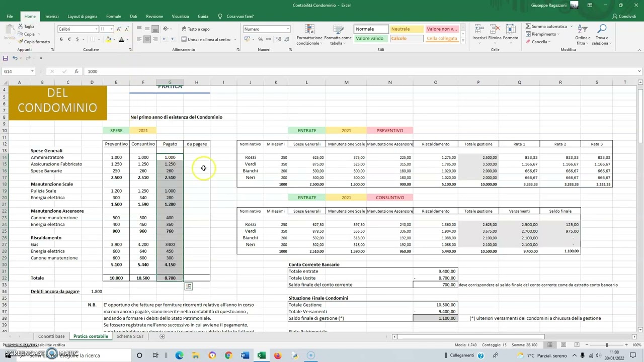
Task: Increase font size with the larger A icon
Action: pos(119,29)
